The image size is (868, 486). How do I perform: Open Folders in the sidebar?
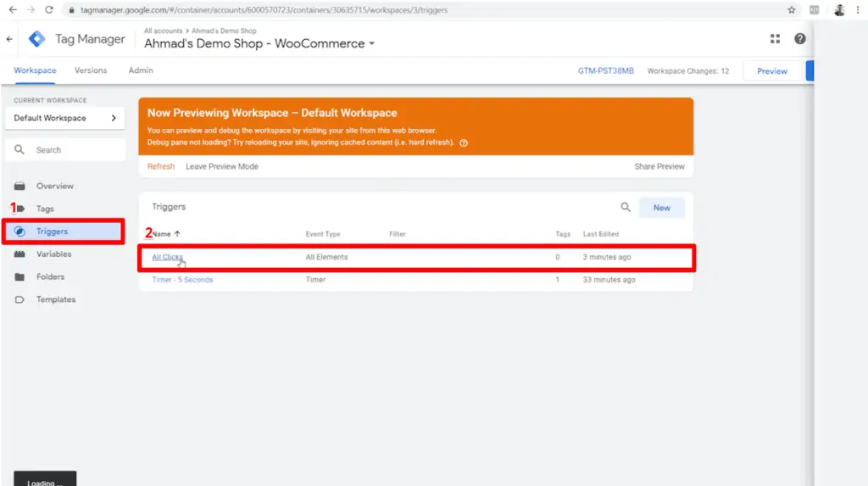coord(50,277)
